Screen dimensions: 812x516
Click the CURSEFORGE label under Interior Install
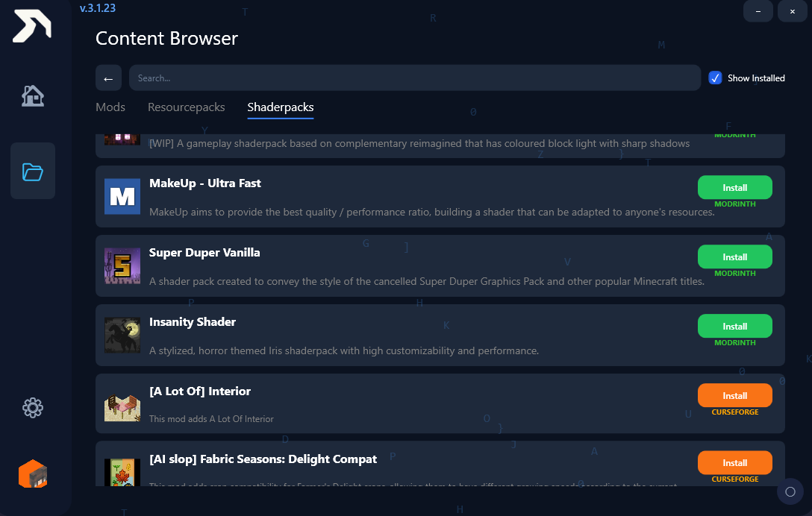click(x=735, y=412)
